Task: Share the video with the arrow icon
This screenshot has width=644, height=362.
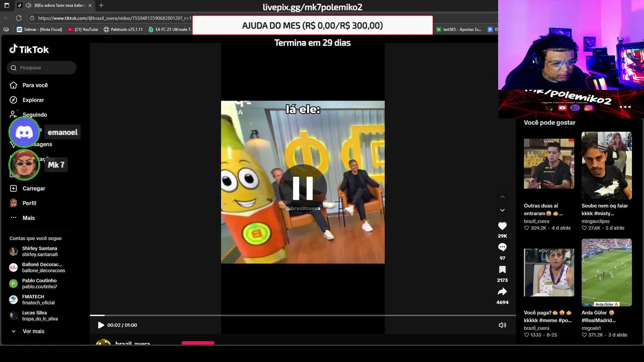Action: [x=502, y=292]
